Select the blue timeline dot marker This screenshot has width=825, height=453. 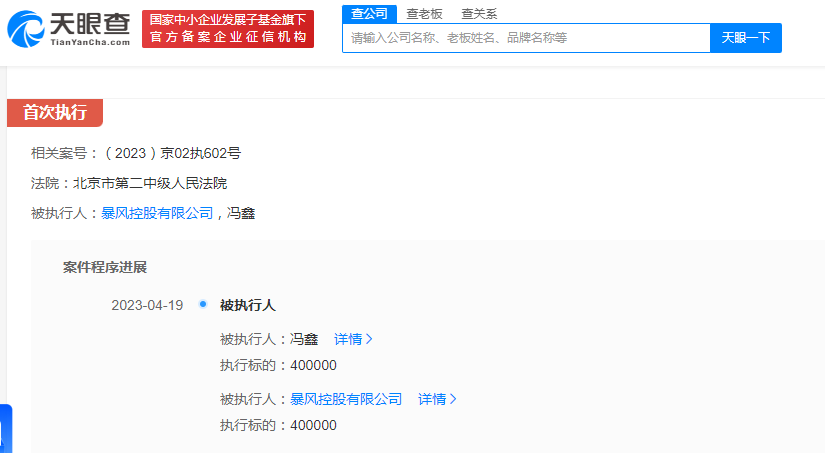pos(203,304)
